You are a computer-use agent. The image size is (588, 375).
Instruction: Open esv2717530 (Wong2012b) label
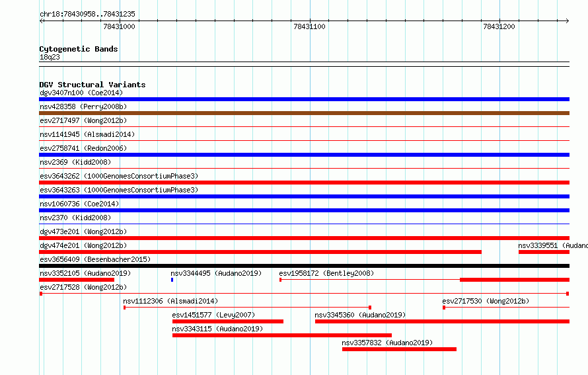pos(486,301)
